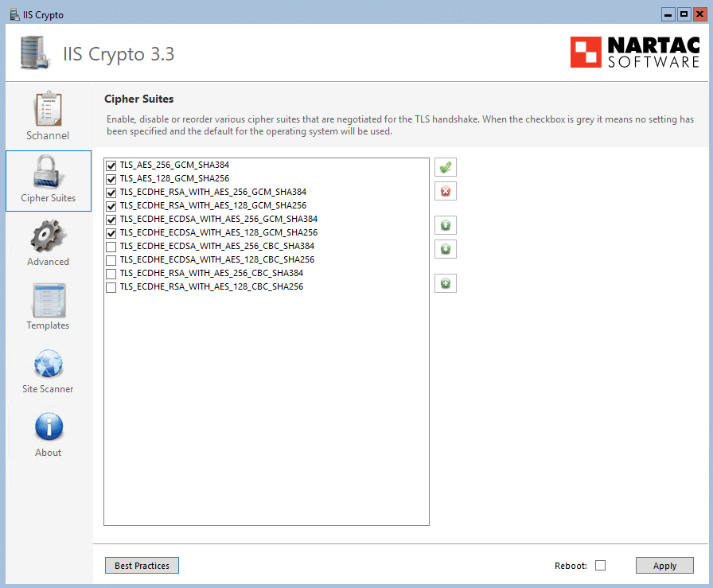Click the IIS Crypto 3.3 title text
Image resolution: width=713 pixels, height=588 pixels.
(119, 53)
